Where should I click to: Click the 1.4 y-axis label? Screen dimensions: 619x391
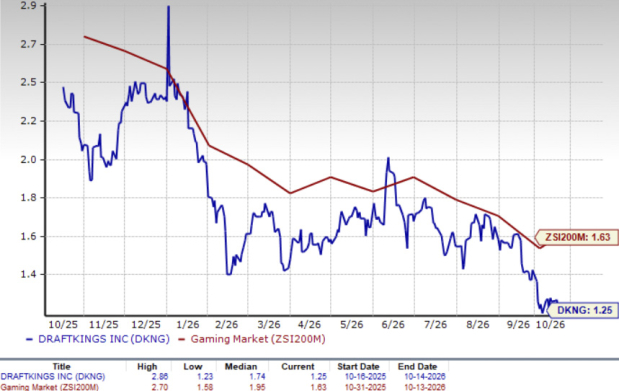point(28,274)
